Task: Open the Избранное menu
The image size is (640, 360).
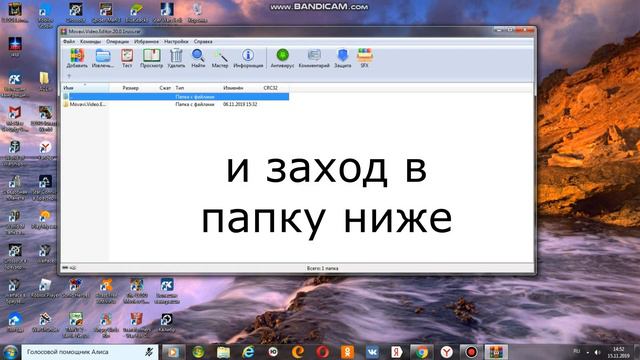Action: tap(146, 42)
